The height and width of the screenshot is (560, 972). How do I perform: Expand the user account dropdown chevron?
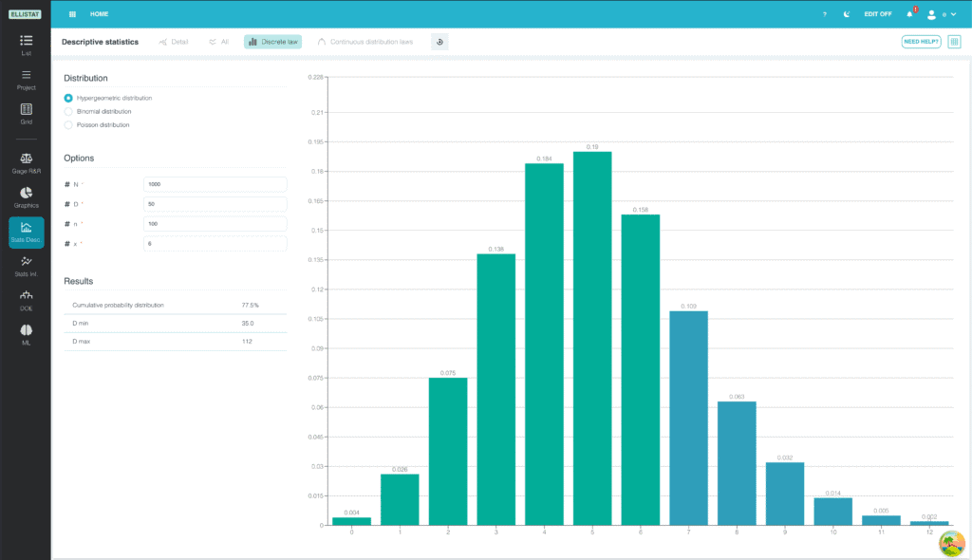(x=953, y=14)
